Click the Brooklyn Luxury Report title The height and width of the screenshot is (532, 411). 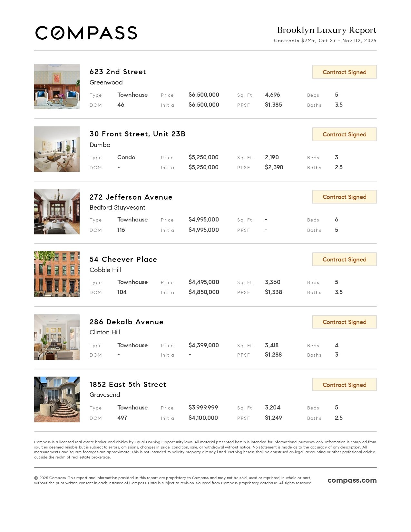pos(327,30)
